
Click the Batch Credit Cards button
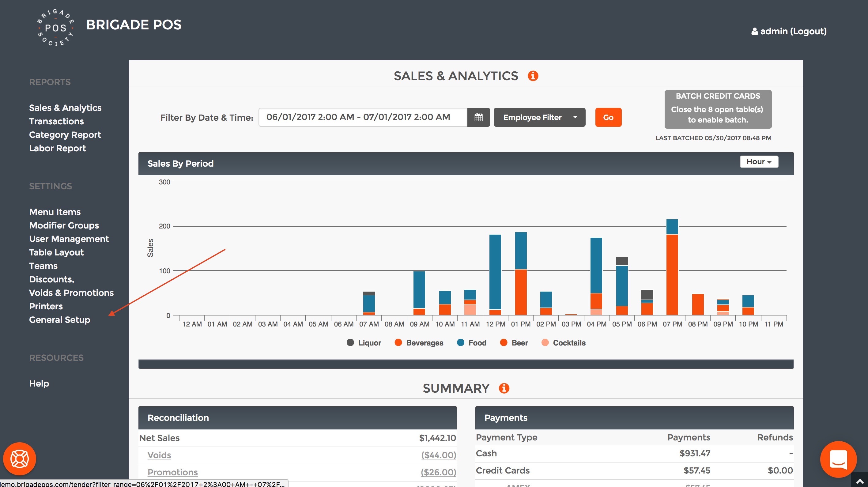pyautogui.click(x=717, y=109)
